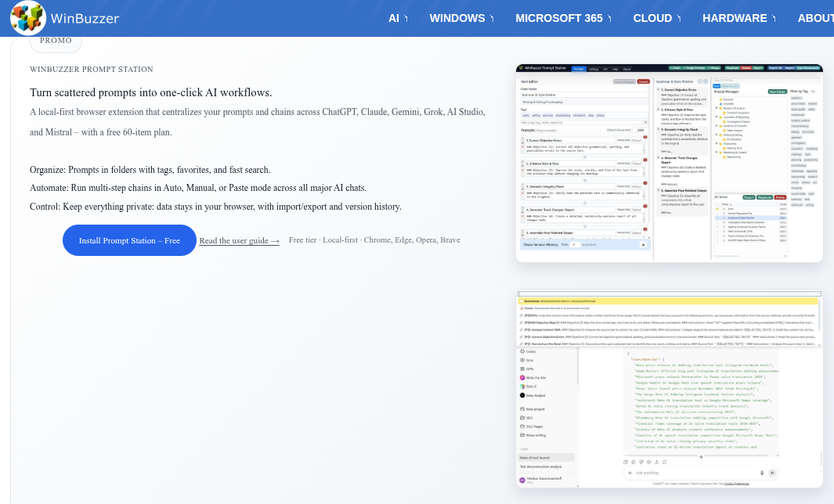This screenshot has width=834, height=504.
Task: Expand the dropdown arrow beside AI
Action: pyautogui.click(x=406, y=19)
